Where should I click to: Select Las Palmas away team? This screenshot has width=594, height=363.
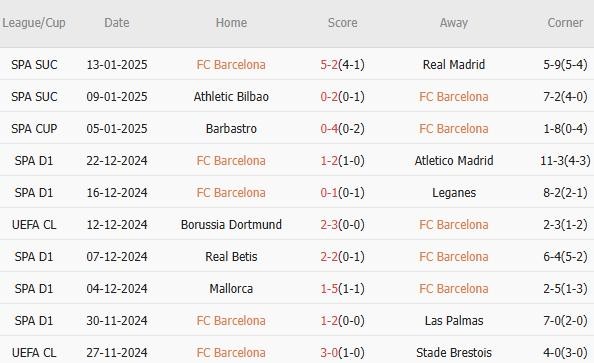(454, 321)
